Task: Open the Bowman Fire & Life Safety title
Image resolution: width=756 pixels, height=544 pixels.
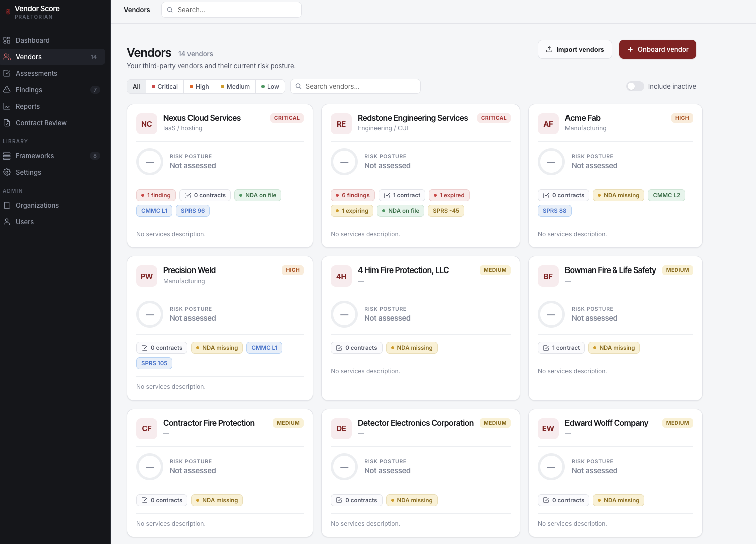Action: pos(610,270)
